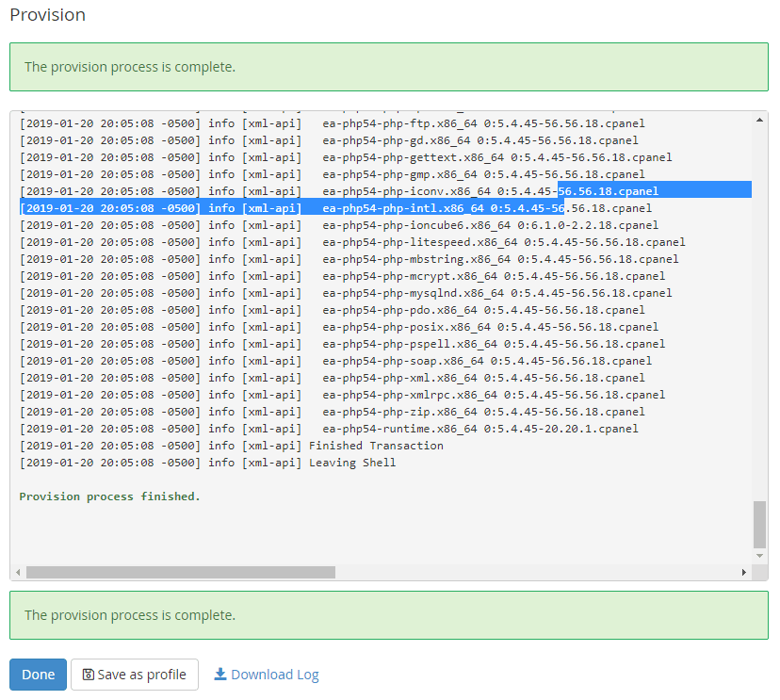The image size is (780, 700).
Task: Click the Save as profile button
Action: (x=135, y=675)
